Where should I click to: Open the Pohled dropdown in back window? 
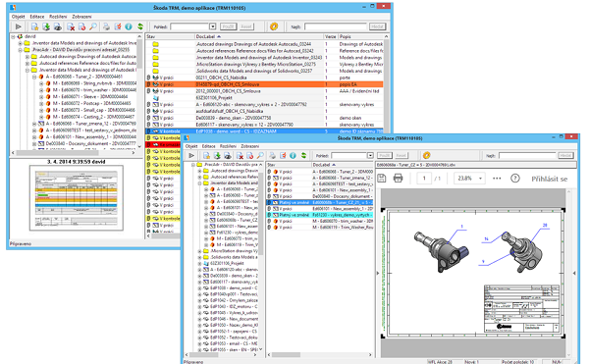pos(213,26)
